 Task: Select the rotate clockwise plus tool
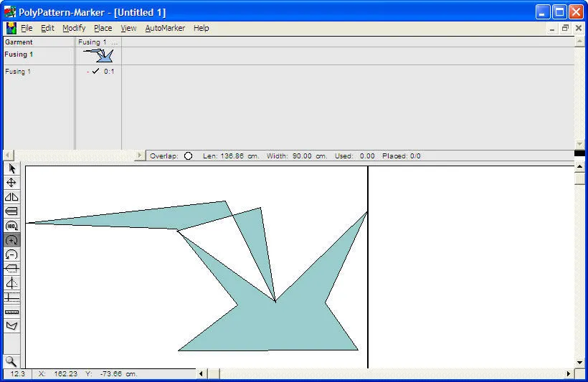[x=11, y=240]
